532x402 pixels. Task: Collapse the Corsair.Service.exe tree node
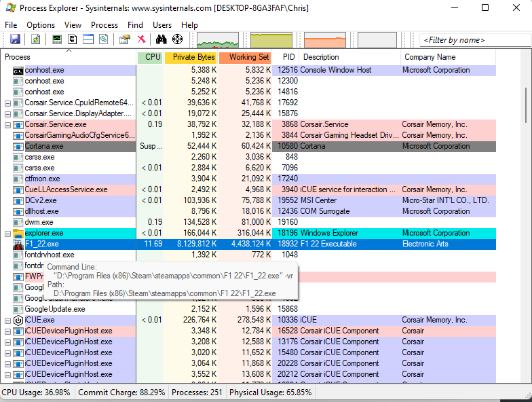click(x=8, y=125)
